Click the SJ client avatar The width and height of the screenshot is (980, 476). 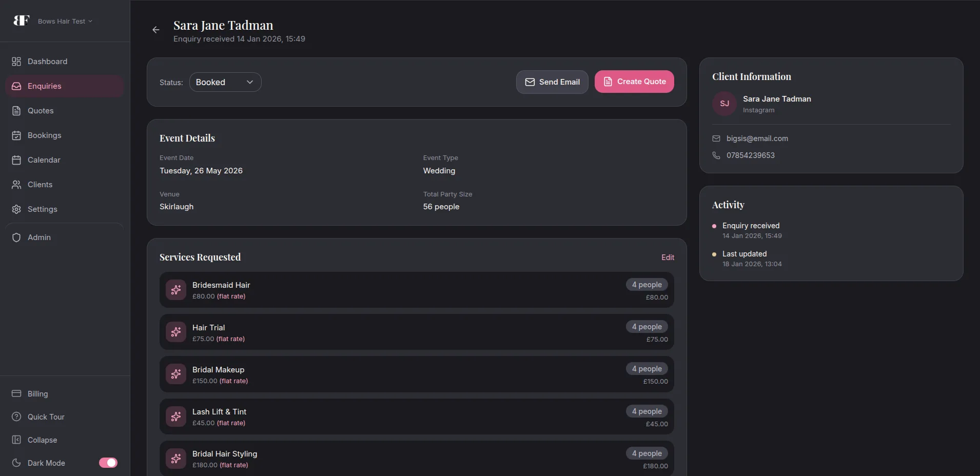coord(724,104)
